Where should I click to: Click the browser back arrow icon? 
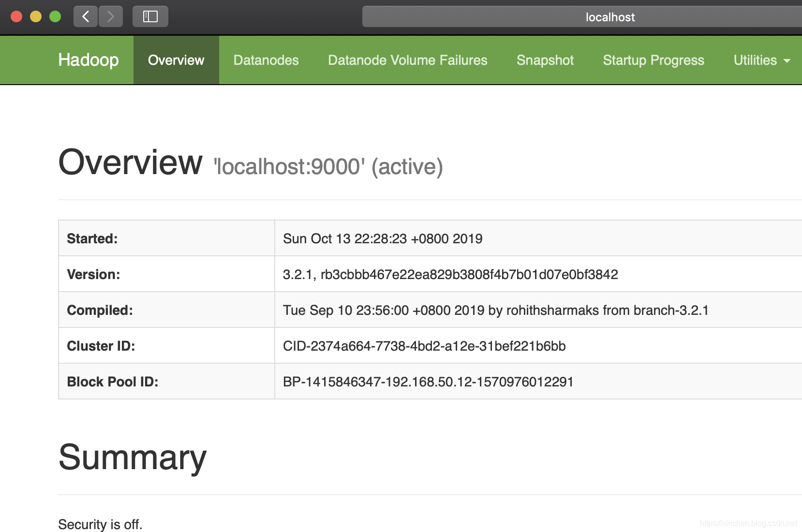tap(86, 16)
